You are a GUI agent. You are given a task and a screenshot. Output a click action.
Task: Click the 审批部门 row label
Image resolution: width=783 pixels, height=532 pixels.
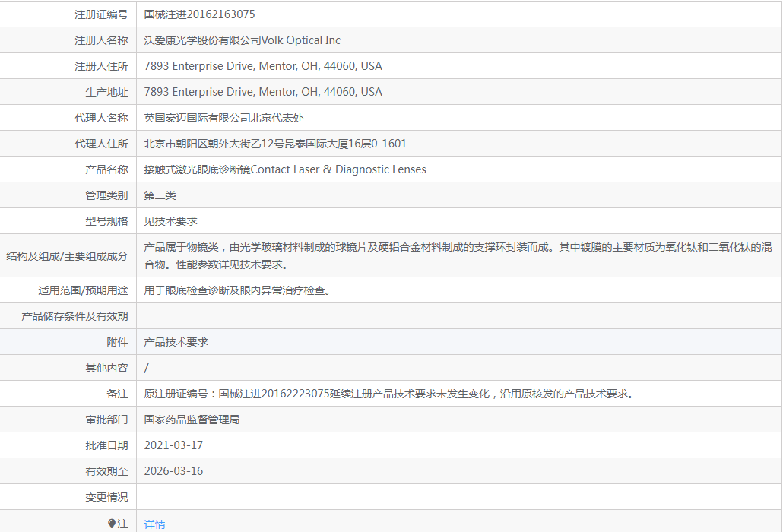point(106,420)
